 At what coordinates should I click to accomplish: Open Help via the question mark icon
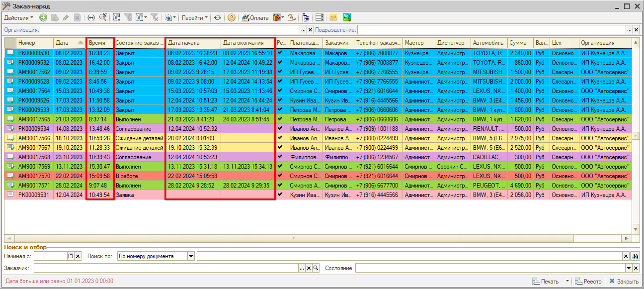point(232,17)
